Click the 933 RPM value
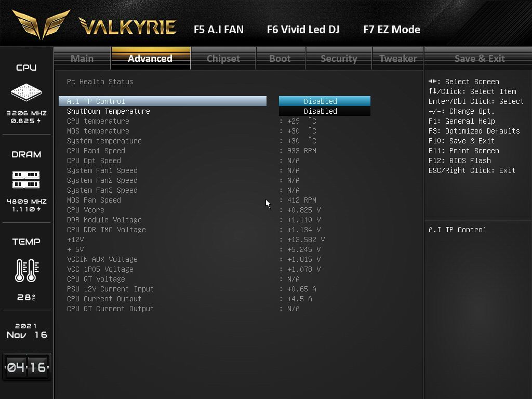 pyautogui.click(x=302, y=151)
